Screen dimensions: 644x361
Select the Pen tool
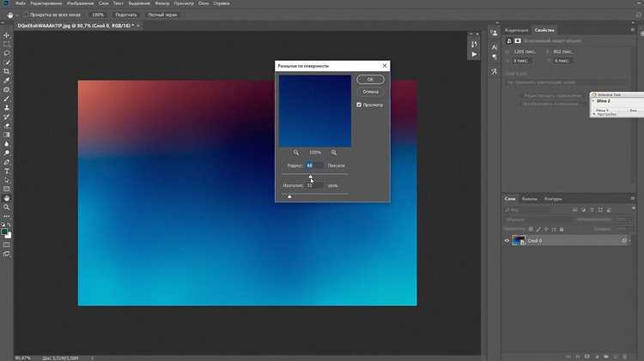pyautogui.click(x=7, y=162)
